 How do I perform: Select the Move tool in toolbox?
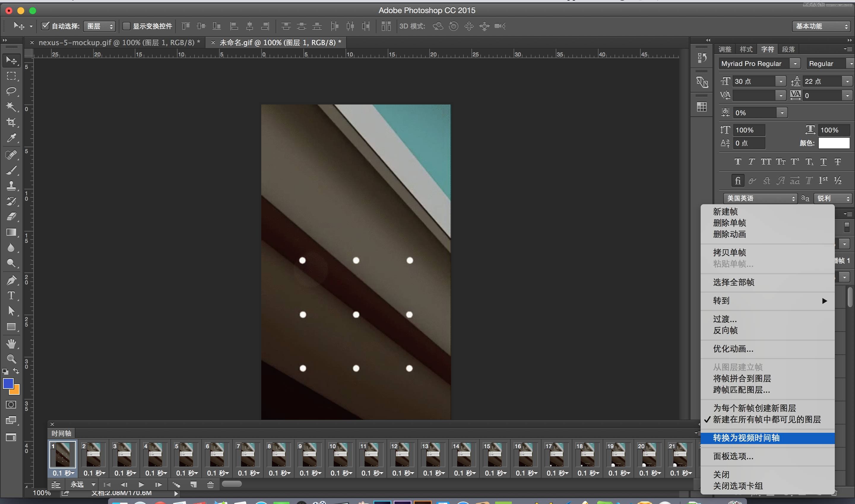pos(11,61)
